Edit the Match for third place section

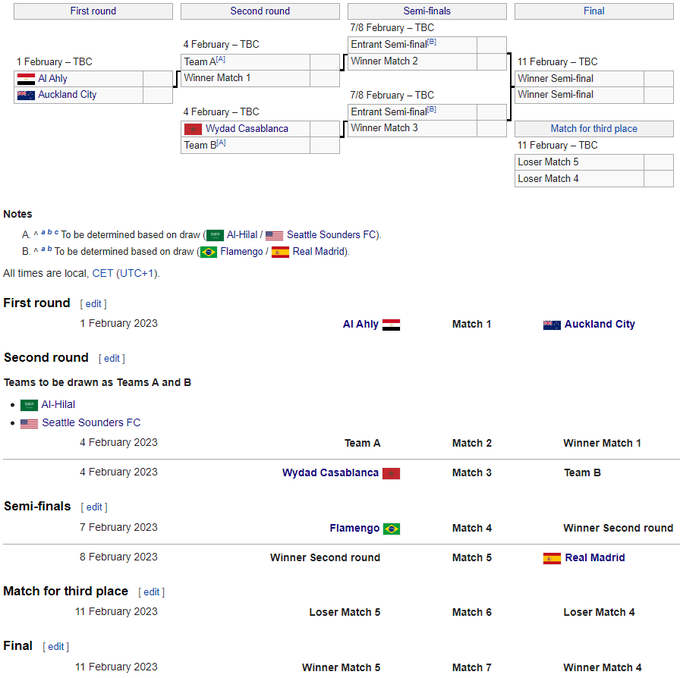151,592
